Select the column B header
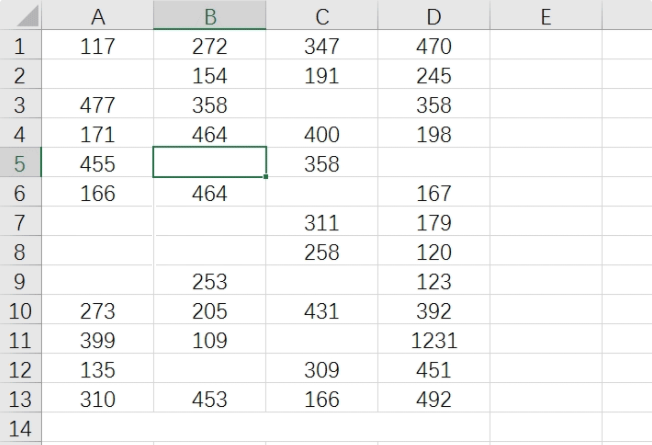The height and width of the screenshot is (445, 652). (210, 17)
